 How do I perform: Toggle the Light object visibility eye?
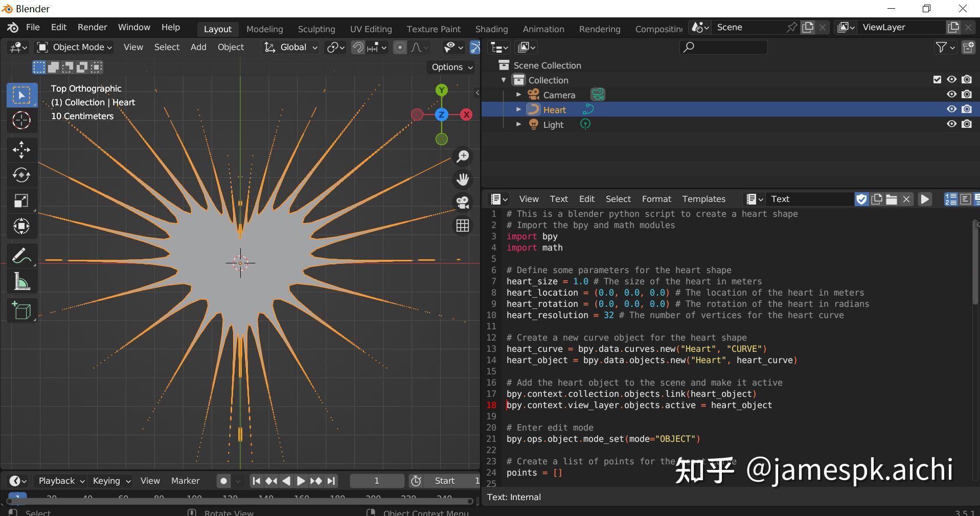click(x=951, y=124)
